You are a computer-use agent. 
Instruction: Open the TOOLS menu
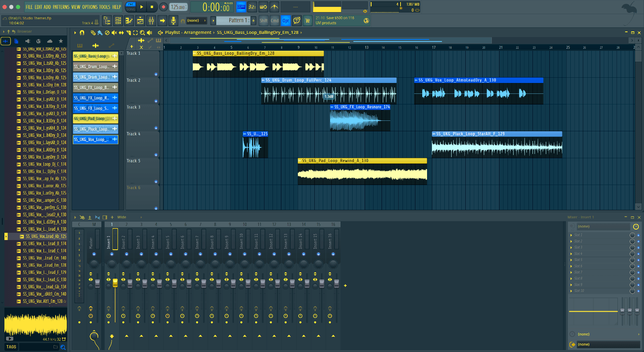[105, 7]
